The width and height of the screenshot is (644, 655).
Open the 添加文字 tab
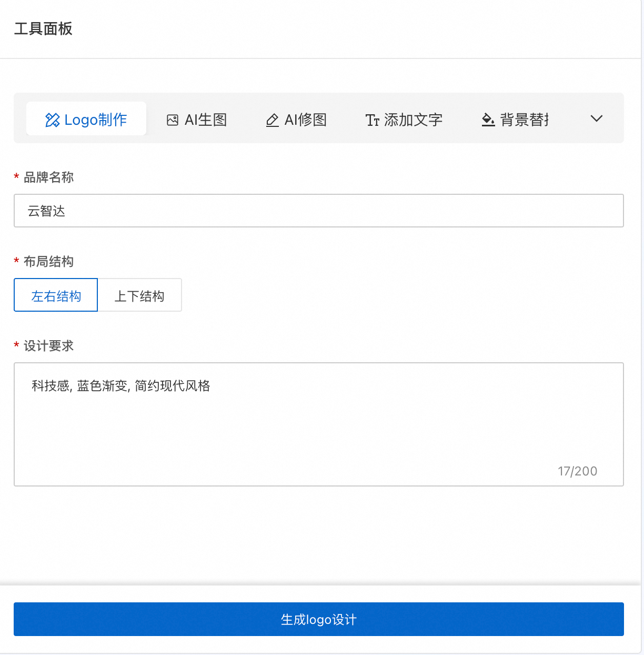(404, 120)
